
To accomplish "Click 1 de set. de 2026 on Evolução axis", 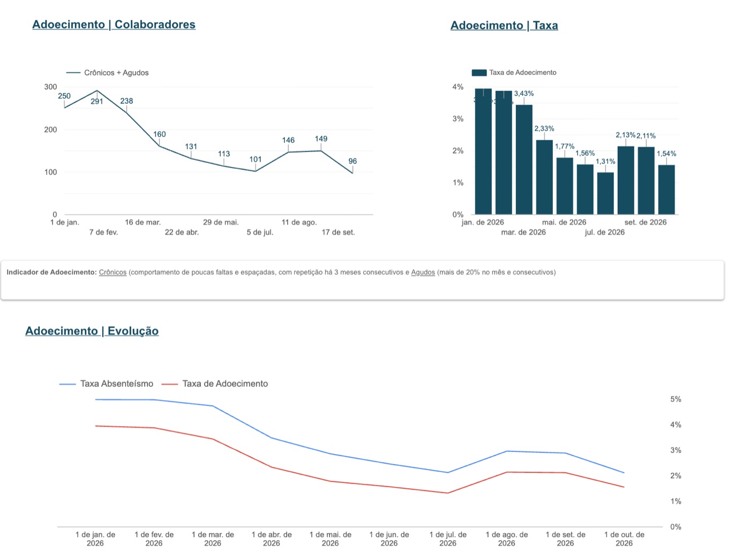I will tap(566, 539).
